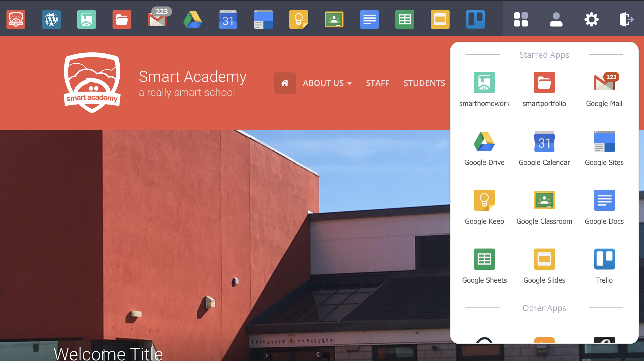Image resolution: width=644 pixels, height=361 pixels.
Task: Open WordPress from the top toolbar
Action: (x=51, y=19)
